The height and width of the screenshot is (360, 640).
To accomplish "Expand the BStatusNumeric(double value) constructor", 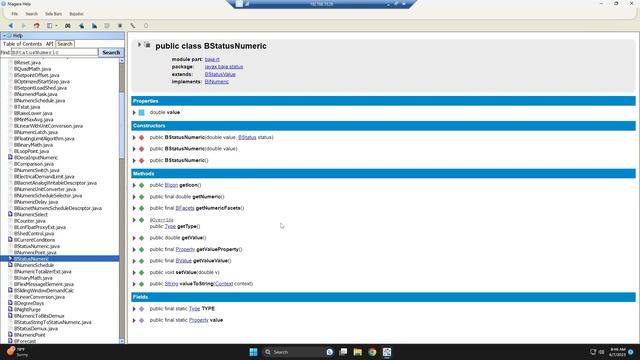I will pyautogui.click(x=134, y=149).
